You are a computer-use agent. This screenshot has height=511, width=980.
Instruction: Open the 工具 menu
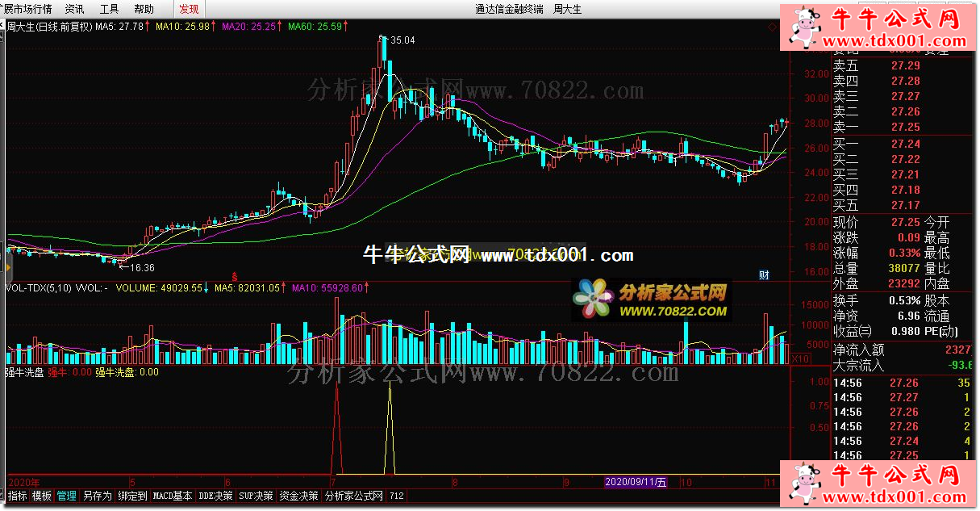[x=109, y=9]
